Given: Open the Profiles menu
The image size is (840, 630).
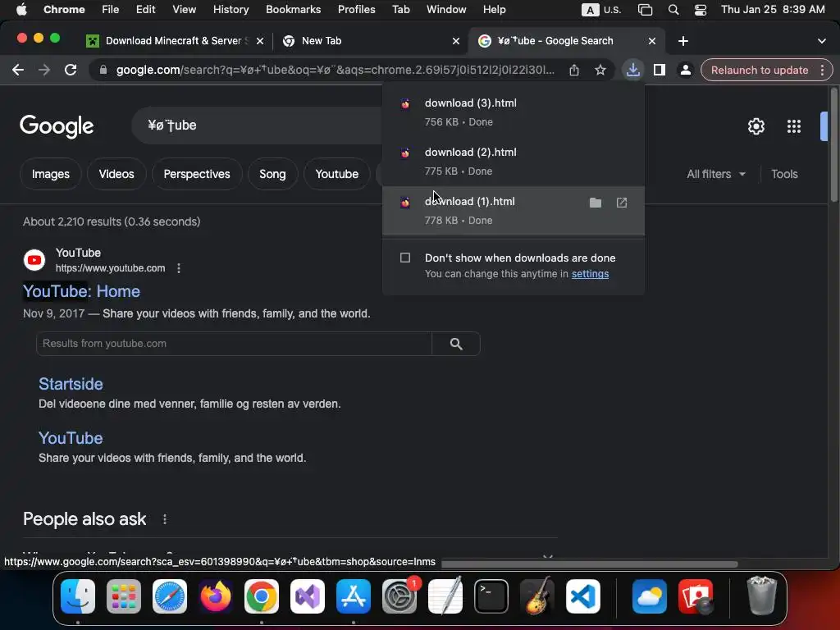Looking at the screenshot, I should point(356,10).
